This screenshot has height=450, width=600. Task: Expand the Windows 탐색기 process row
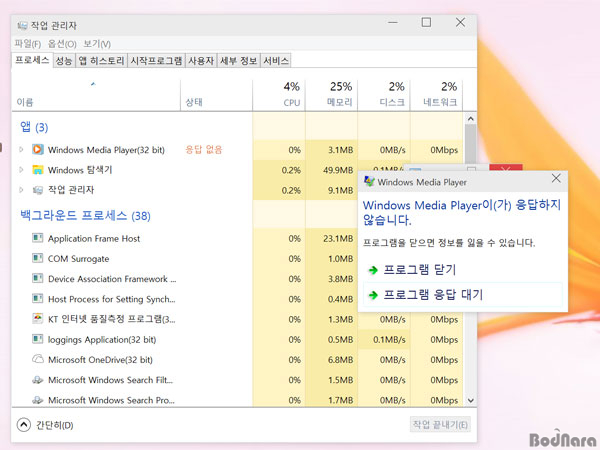21,170
